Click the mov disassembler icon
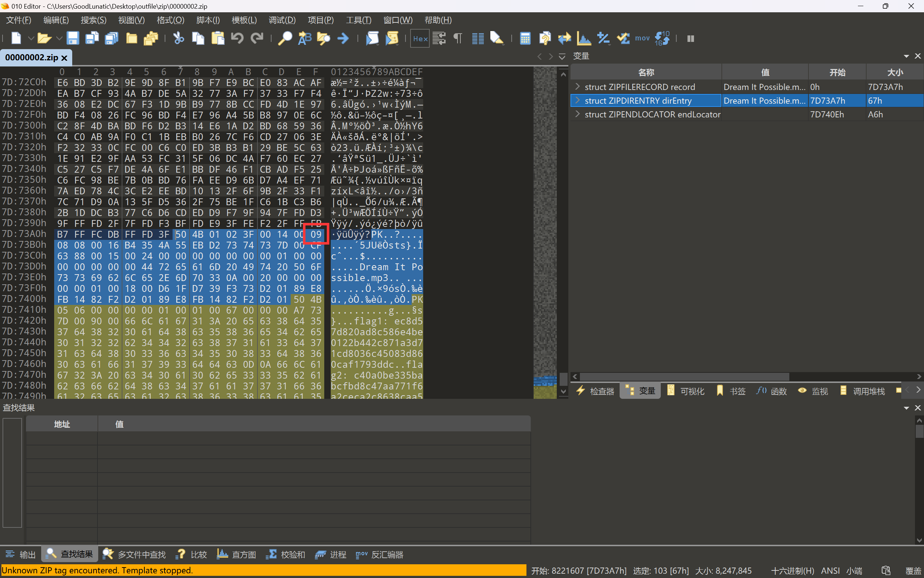Screen dimensions: 924x578 coord(642,38)
